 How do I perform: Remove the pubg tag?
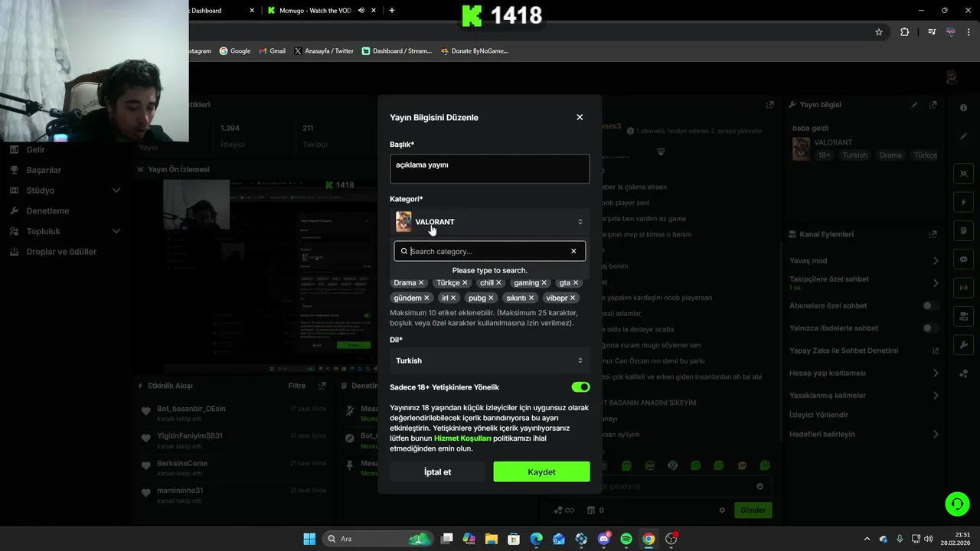point(491,298)
